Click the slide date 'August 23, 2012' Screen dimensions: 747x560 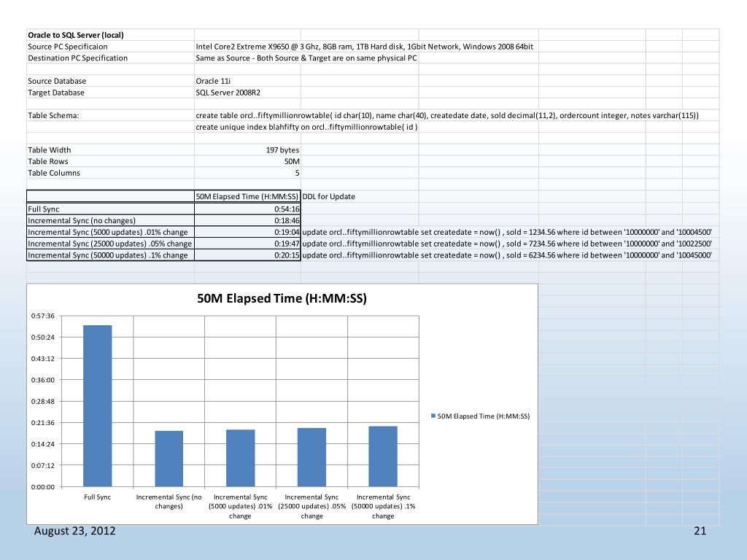[75, 531]
